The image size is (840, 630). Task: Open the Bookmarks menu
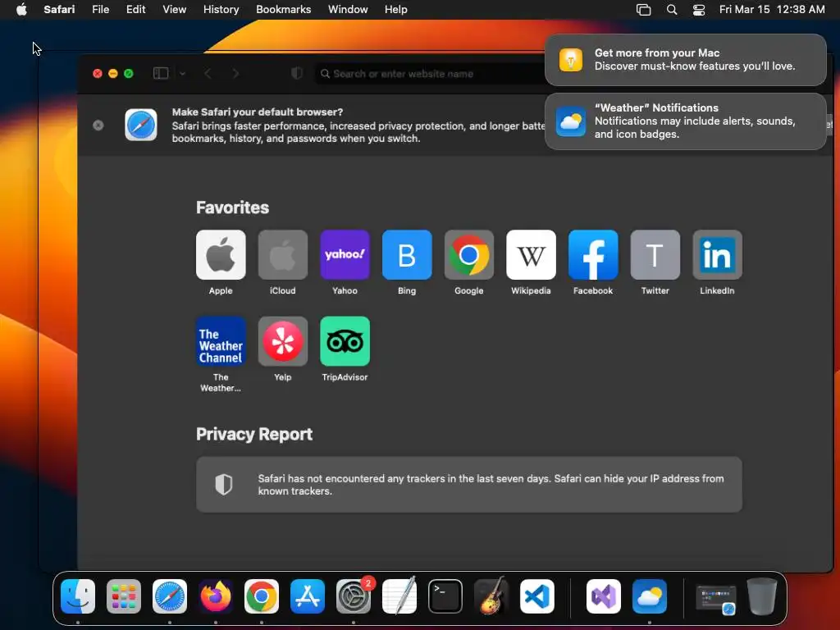tap(283, 10)
